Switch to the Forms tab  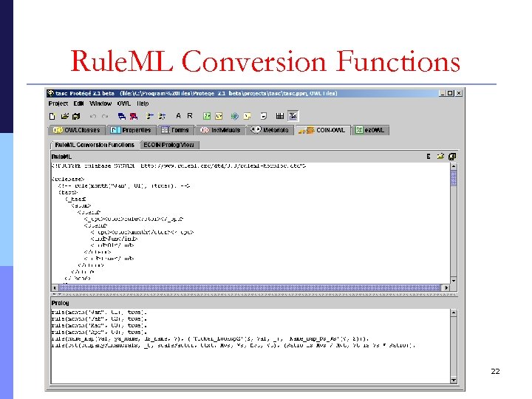coord(175,130)
